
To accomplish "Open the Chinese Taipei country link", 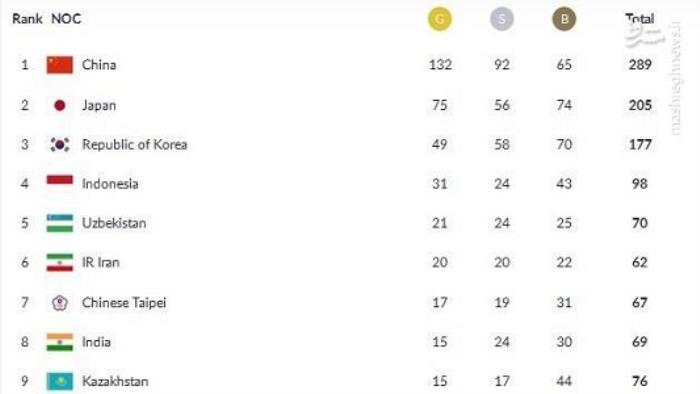I will [124, 303].
